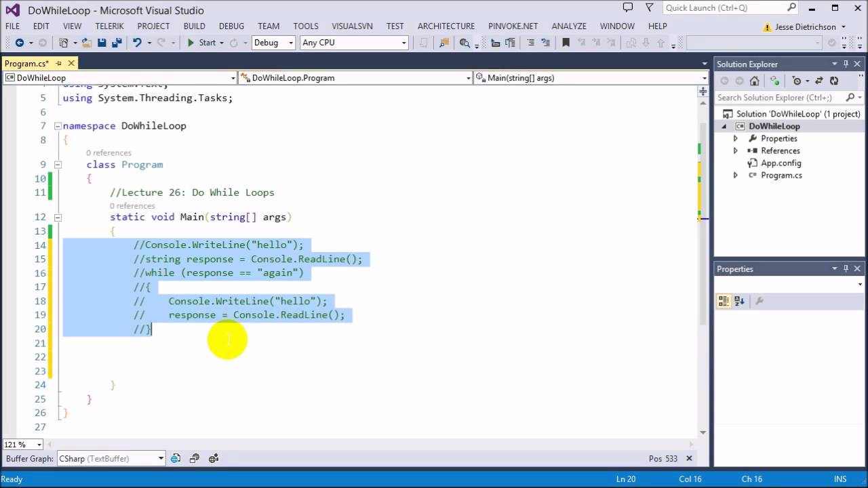
Task: Collapse the namespace DoWhileLoop code block
Action: click(x=58, y=126)
